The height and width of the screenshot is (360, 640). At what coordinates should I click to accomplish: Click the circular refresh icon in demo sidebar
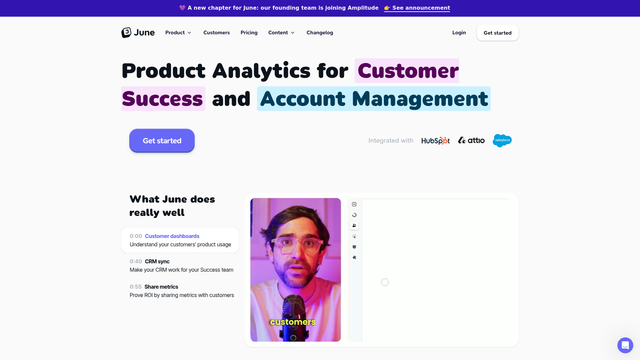point(354,215)
